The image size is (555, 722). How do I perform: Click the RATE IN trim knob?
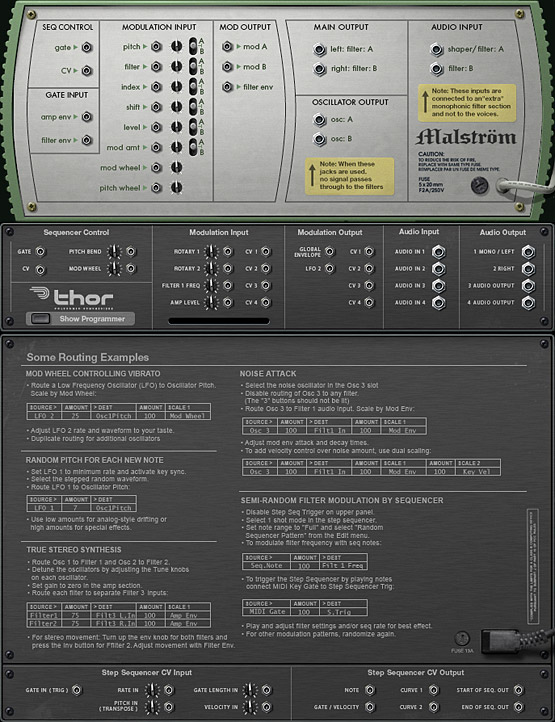coord(152,690)
